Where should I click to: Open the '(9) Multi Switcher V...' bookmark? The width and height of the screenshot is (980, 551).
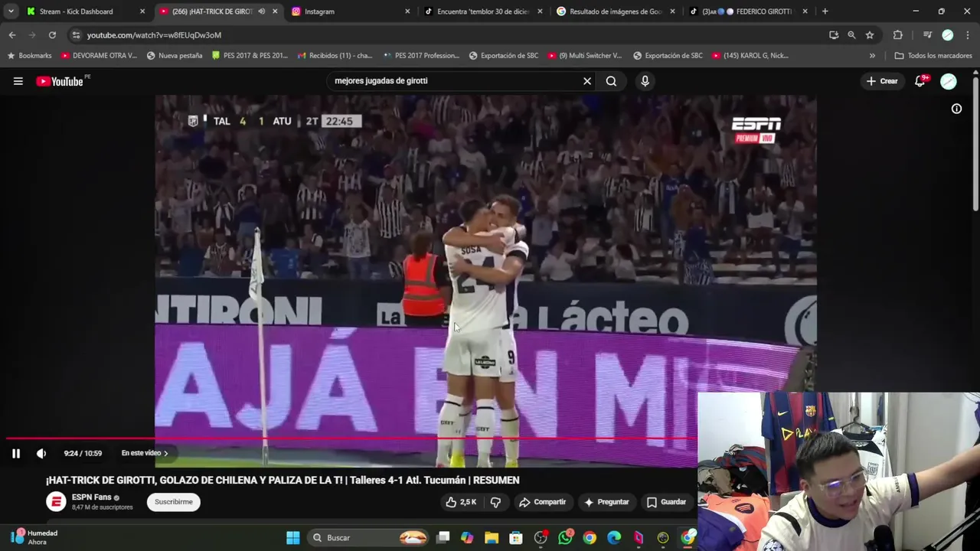tap(585, 56)
